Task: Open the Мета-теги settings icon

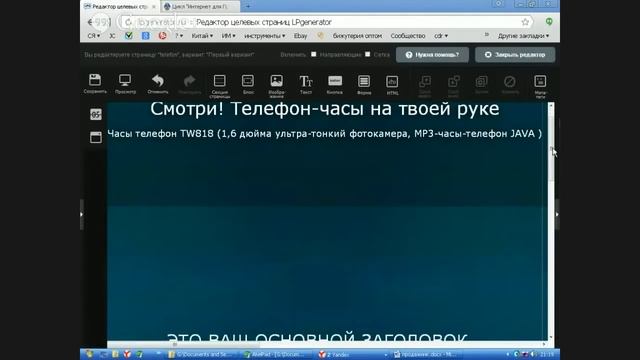Action: (x=540, y=86)
